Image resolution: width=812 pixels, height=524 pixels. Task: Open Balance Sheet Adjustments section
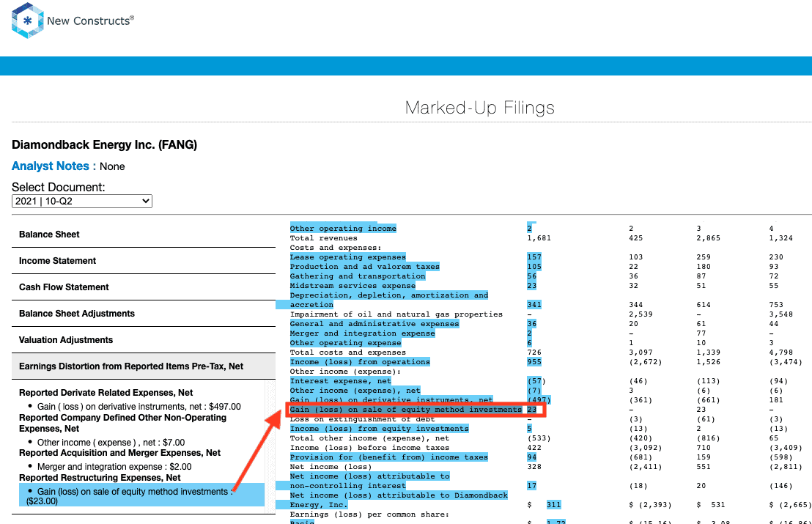144,314
